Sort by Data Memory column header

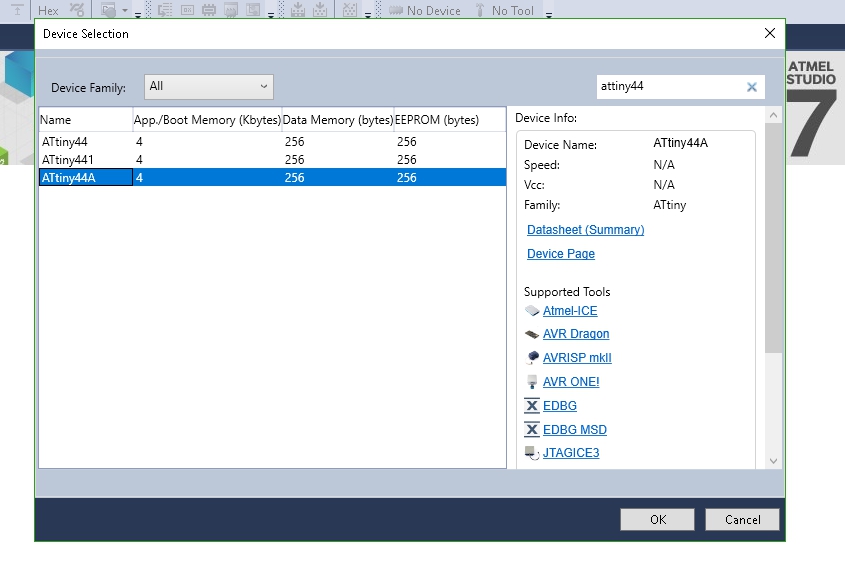coord(337,120)
